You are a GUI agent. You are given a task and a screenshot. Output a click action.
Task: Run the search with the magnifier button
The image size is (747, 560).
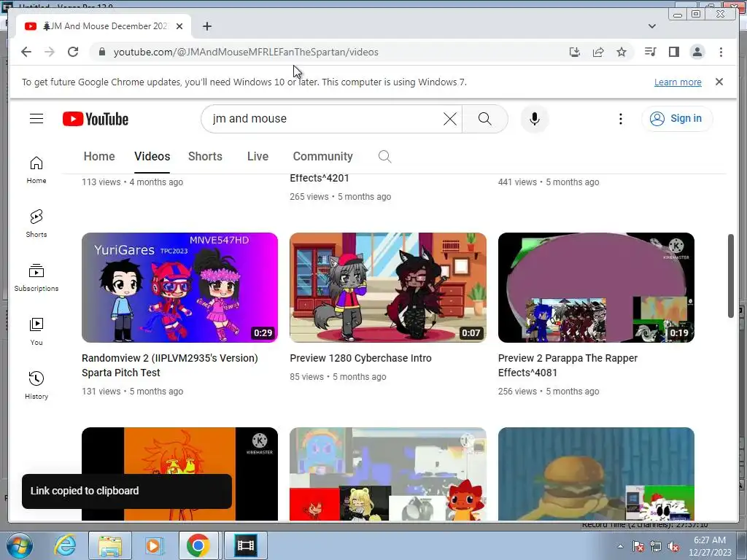484,119
